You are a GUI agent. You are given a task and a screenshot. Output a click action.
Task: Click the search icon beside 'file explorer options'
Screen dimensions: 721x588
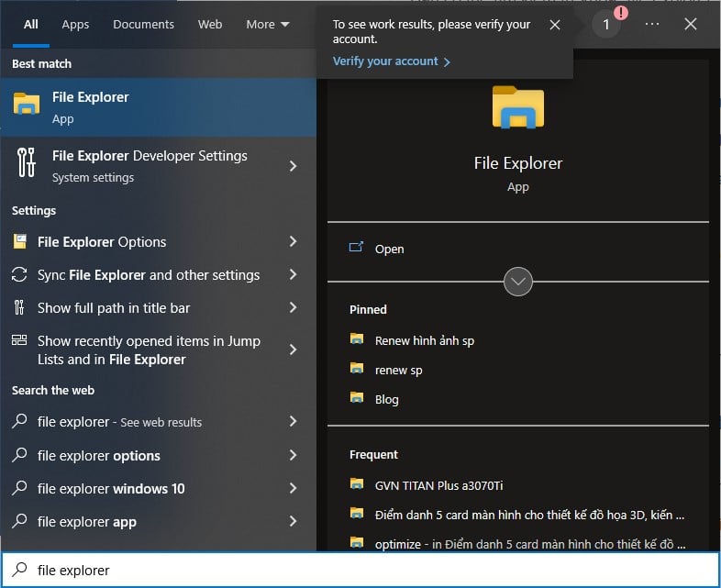pos(19,455)
